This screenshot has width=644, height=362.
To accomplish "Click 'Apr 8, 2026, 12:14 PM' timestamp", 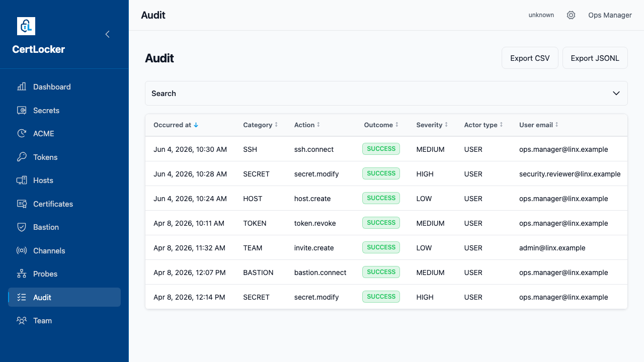I will click(189, 297).
